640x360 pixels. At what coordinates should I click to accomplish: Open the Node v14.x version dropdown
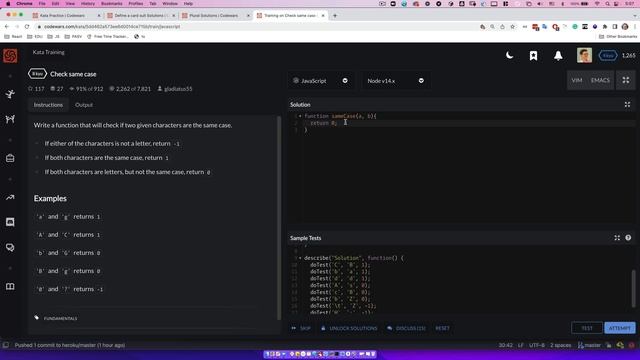pos(395,81)
